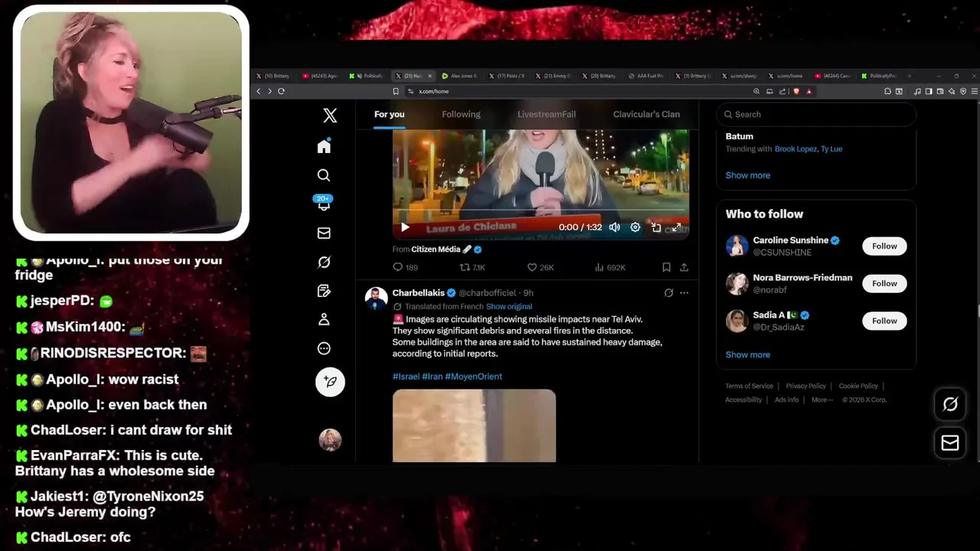980x551 pixels.
Task: Switch to LivestreamFail tab
Action: (x=547, y=114)
